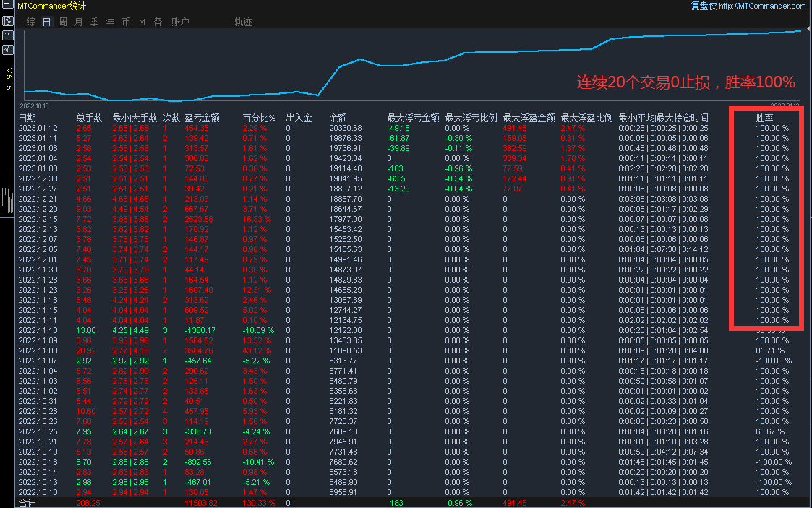Image resolution: width=812 pixels, height=508 pixels.
Task: Click the 最大浮盈比例 column header
Action: (x=586, y=118)
